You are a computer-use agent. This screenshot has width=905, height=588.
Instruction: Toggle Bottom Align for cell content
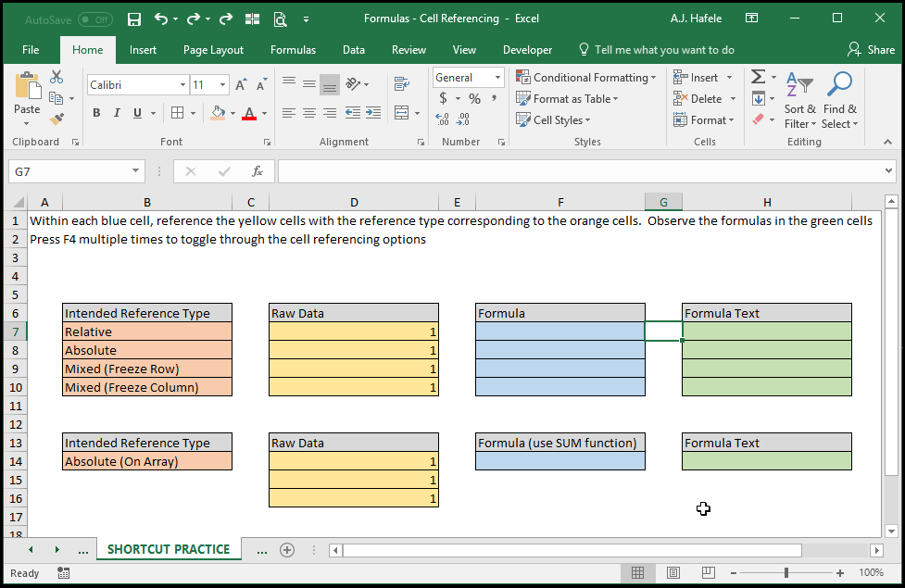330,84
